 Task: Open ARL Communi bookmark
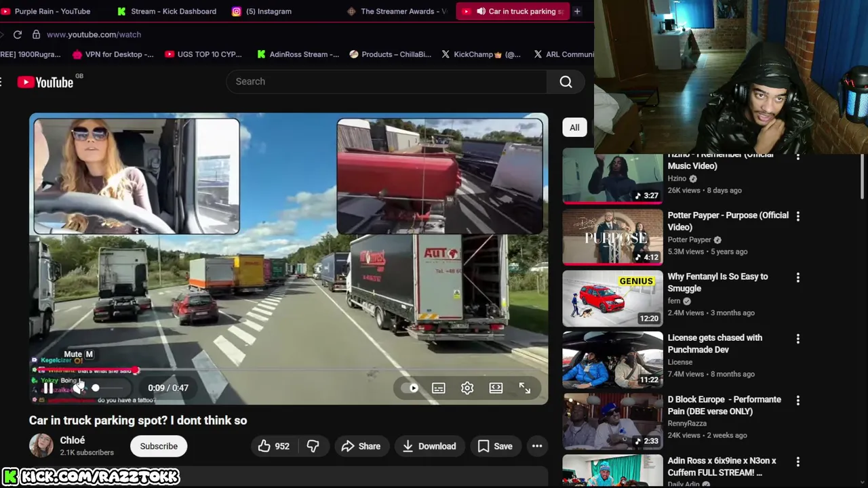click(x=564, y=54)
